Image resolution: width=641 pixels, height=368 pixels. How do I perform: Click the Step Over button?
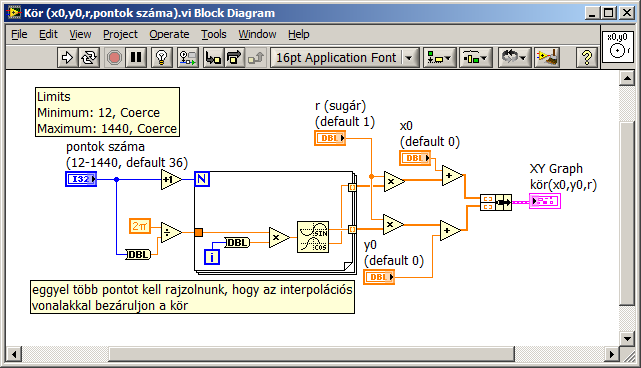coord(234,58)
